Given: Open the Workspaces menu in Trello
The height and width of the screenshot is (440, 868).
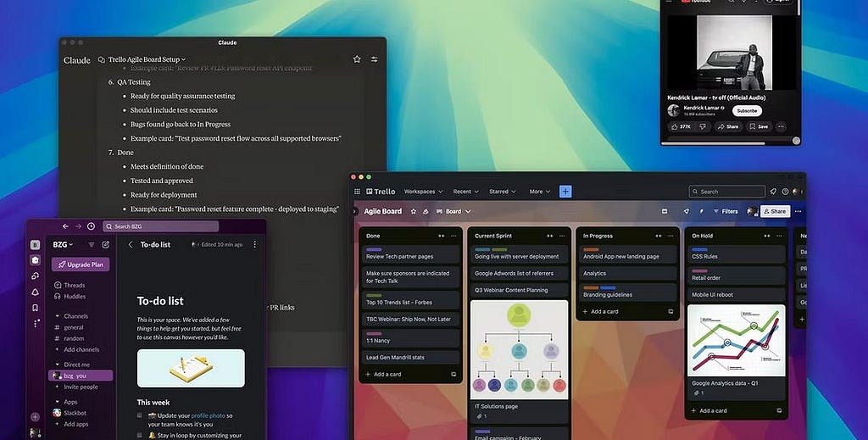Looking at the screenshot, I should click(423, 192).
